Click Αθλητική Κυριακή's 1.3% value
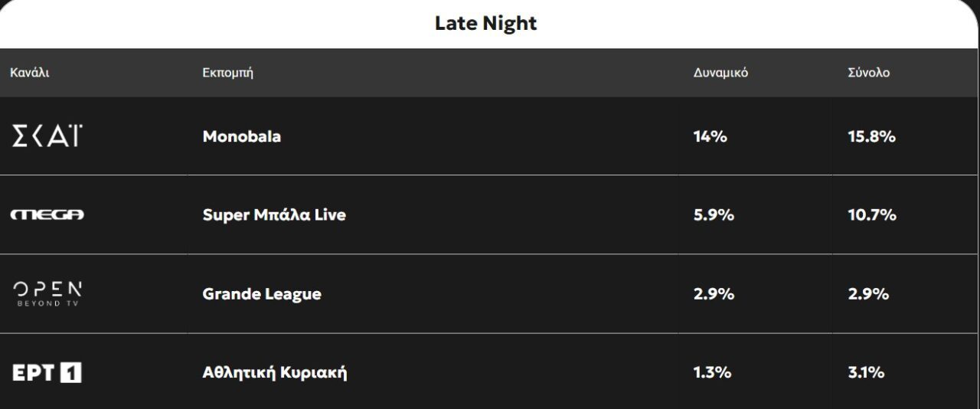980x409 pixels. click(x=712, y=373)
